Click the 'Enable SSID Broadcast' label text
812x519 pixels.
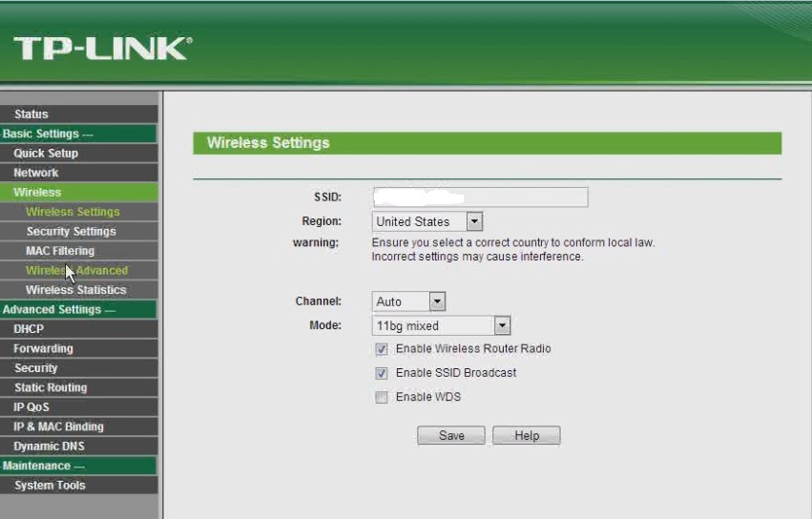[456, 372]
